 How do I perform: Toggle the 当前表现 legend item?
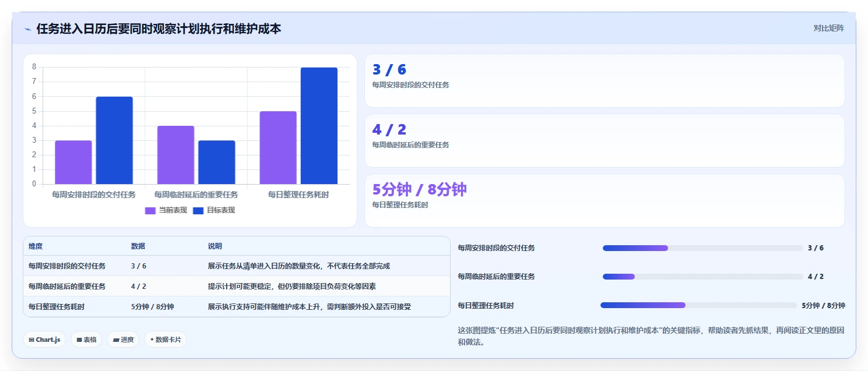(166, 210)
